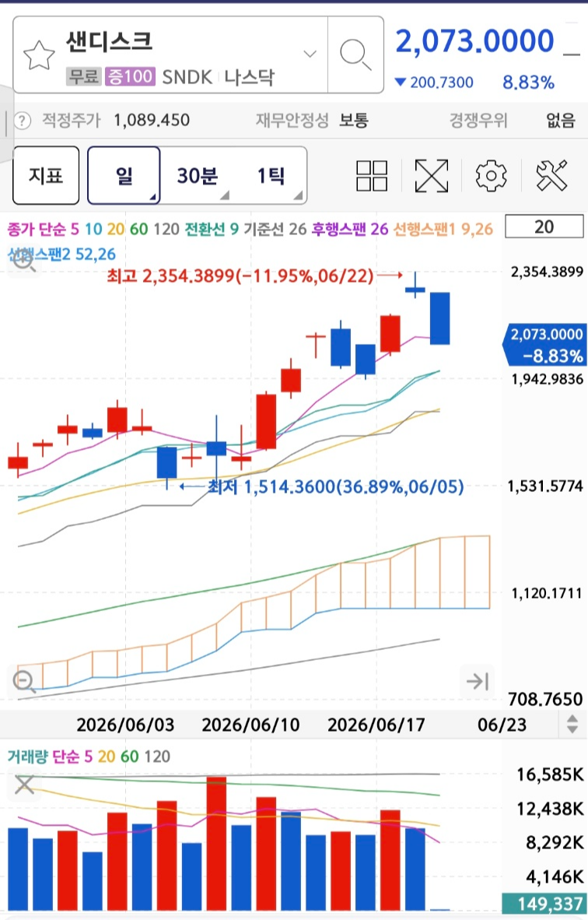Tap the 선행스팬2 52,26 legend label
Image resolution: width=588 pixels, height=920 pixels.
[x=61, y=254]
